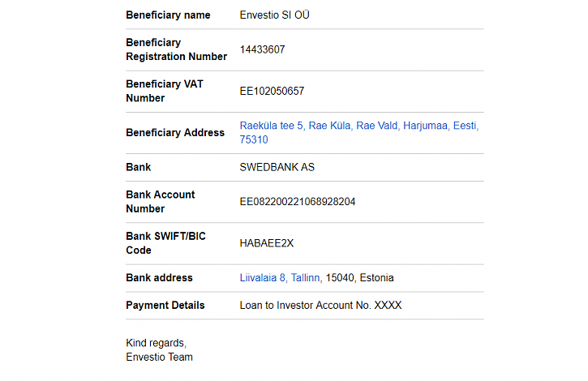Screen dimensions: 588x381
Task: Open the Liivalaia 8, Tallinn bank address link
Action: [x=281, y=278]
